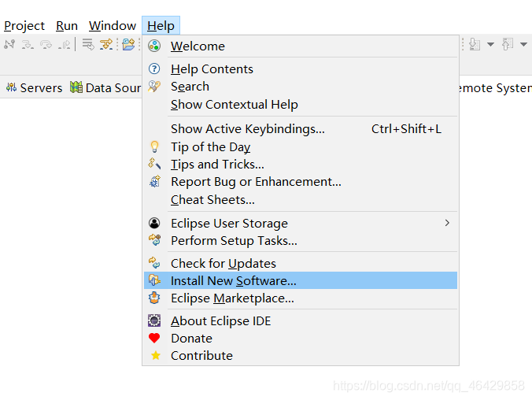Screen dimensions: 532x400
Task: Open the Next Annotation dropdown arrow
Action: click(x=490, y=44)
